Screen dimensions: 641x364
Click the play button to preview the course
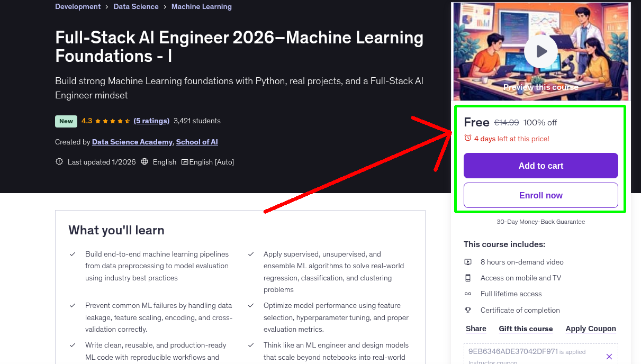(540, 51)
